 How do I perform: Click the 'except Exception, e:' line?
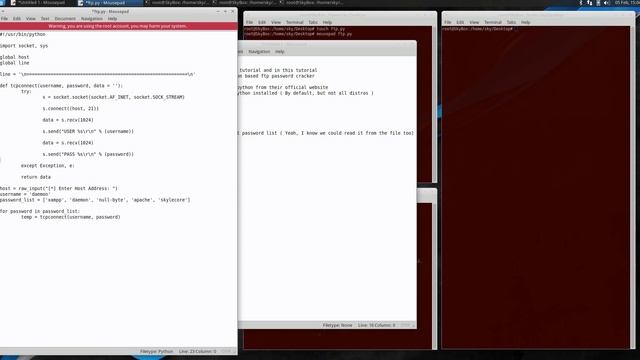click(48, 166)
